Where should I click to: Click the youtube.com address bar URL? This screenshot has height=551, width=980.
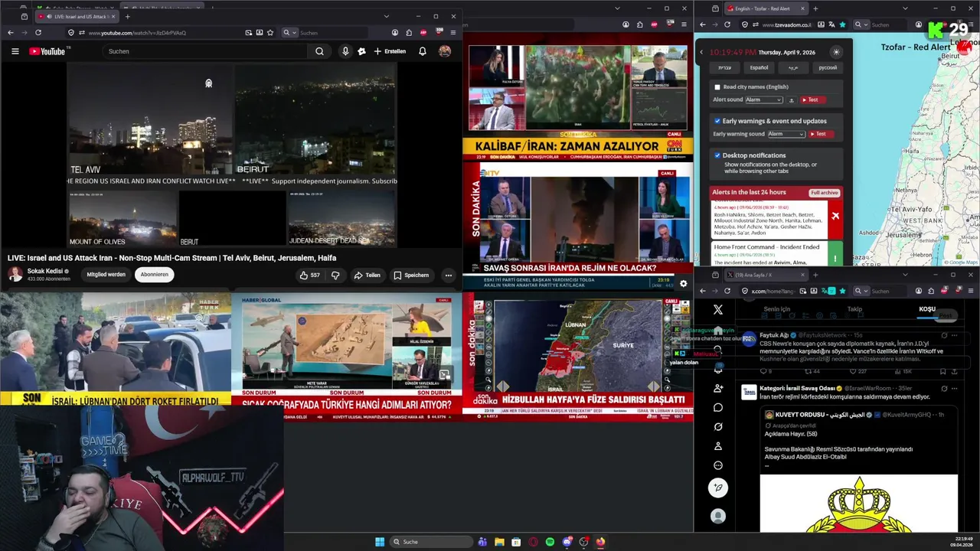tap(137, 33)
